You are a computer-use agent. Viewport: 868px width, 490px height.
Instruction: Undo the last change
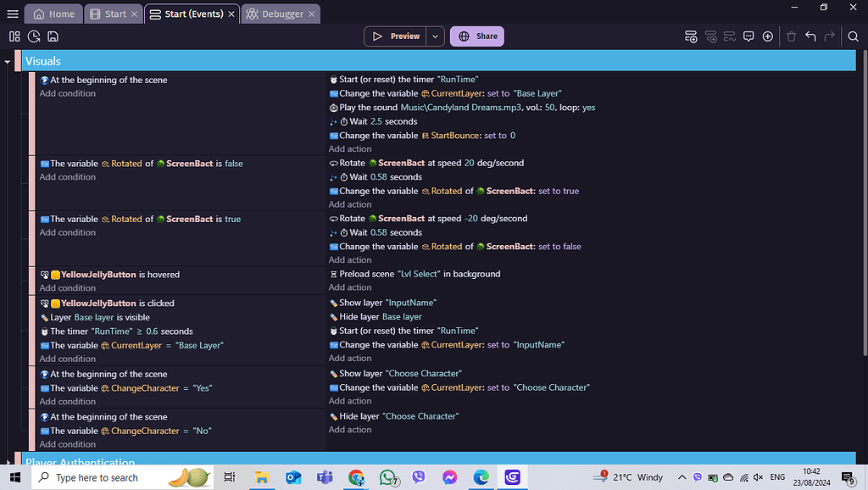point(810,36)
